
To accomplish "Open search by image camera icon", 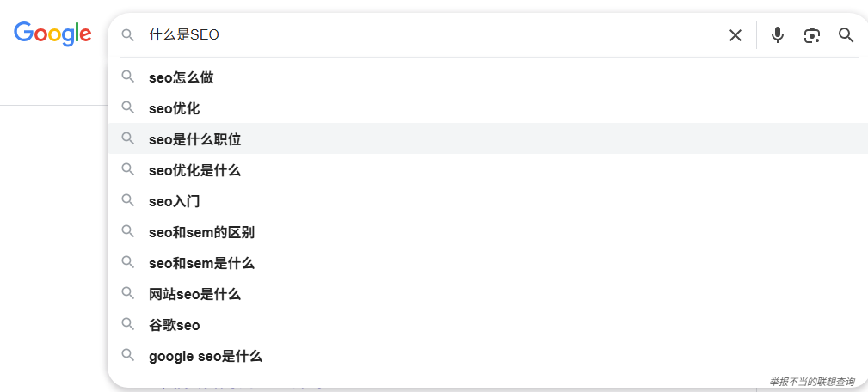I will (811, 35).
